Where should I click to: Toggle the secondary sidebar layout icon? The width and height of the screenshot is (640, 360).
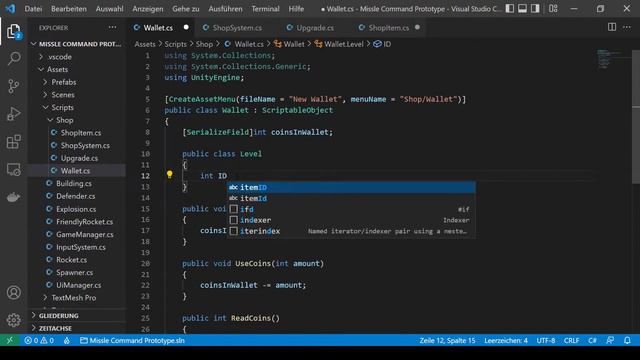[535, 8]
